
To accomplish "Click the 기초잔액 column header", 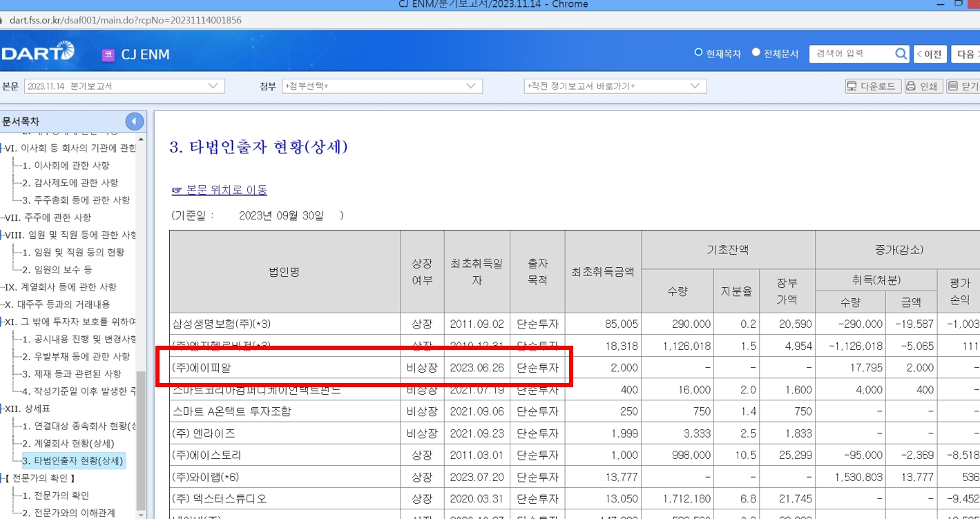I will (728, 250).
